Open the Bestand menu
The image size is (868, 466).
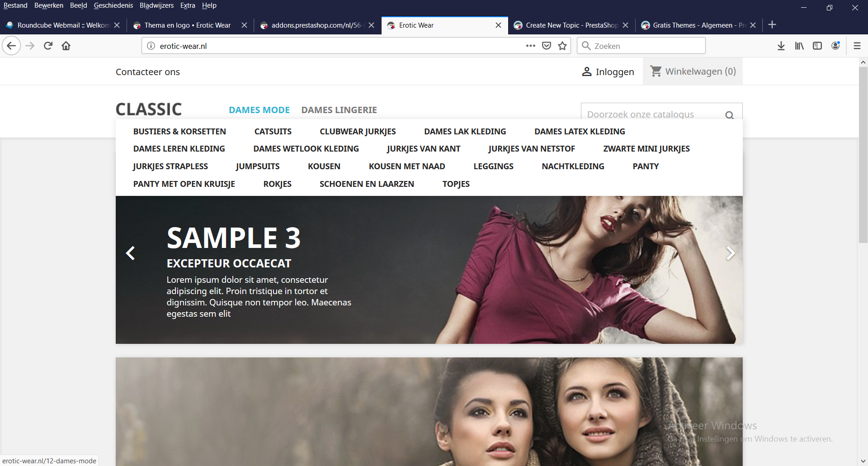15,5
